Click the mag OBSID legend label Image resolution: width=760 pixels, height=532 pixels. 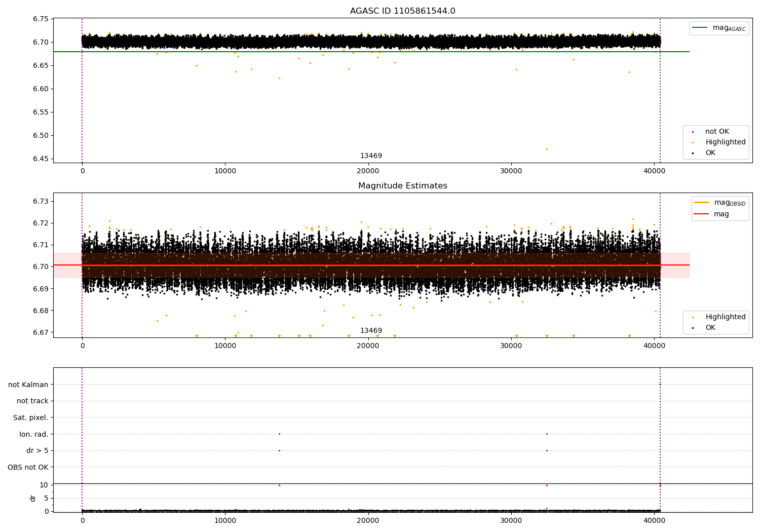pyautogui.click(x=730, y=203)
